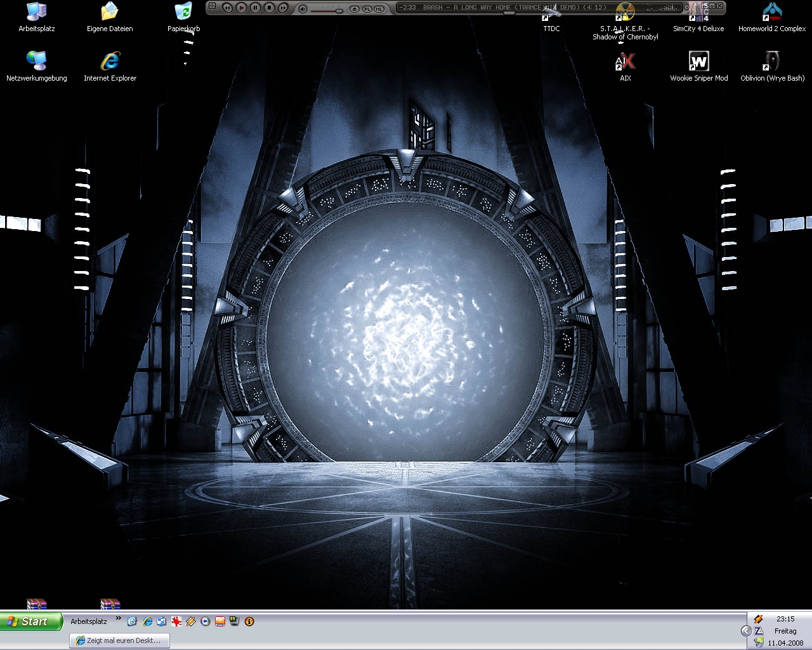Click the NVIDIA tray icon
Screen dimensions: 812x650
[758, 642]
